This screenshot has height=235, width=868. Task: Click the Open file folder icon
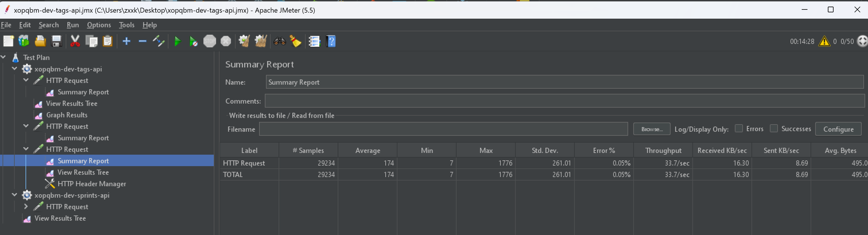coord(40,42)
